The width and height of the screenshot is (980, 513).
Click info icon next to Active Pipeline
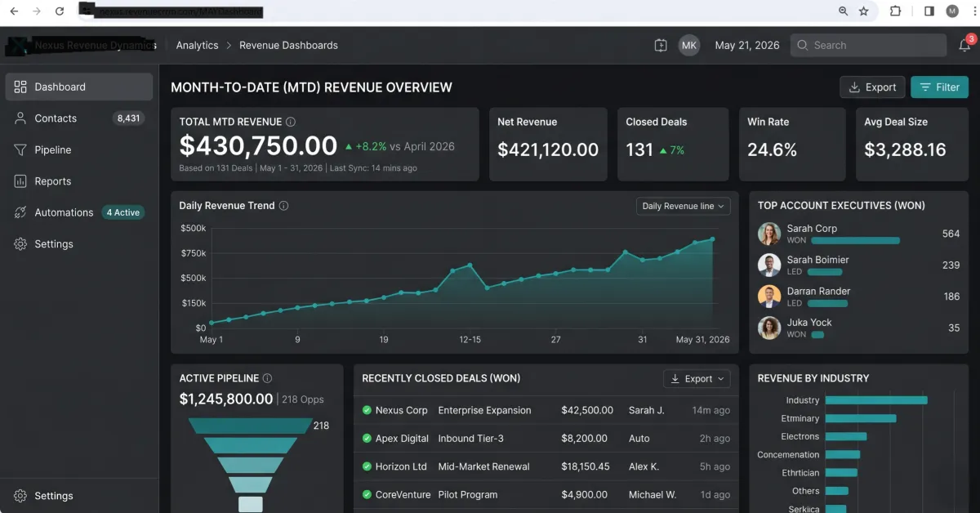[267, 378]
